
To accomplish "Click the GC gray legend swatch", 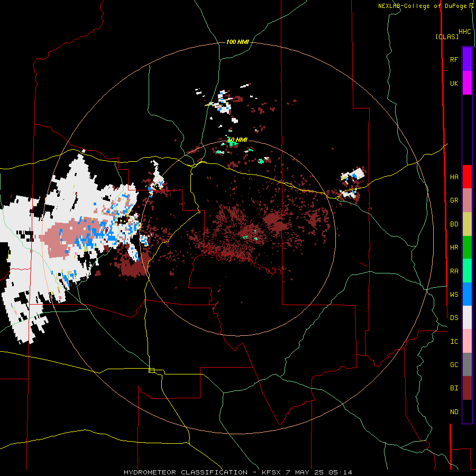I will 467,364.
